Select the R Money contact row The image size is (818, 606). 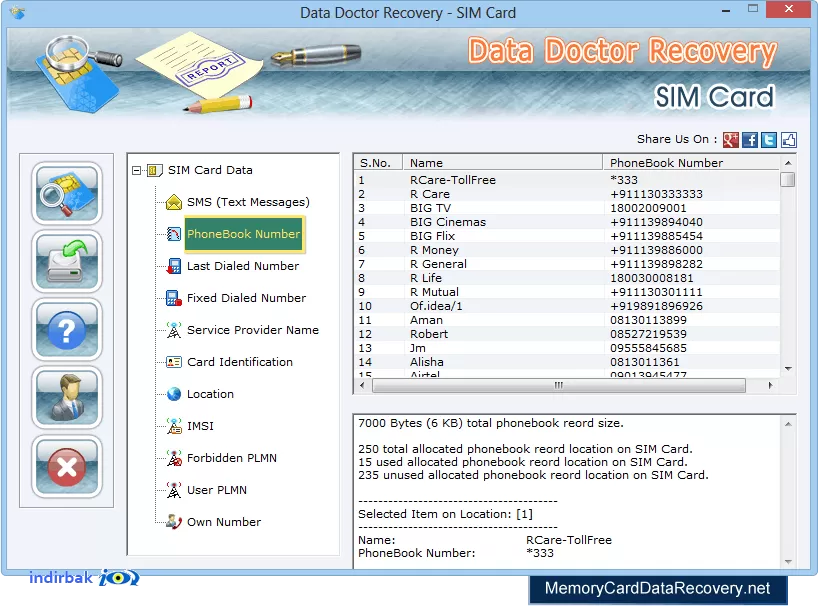pyautogui.click(x=567, y=250)
